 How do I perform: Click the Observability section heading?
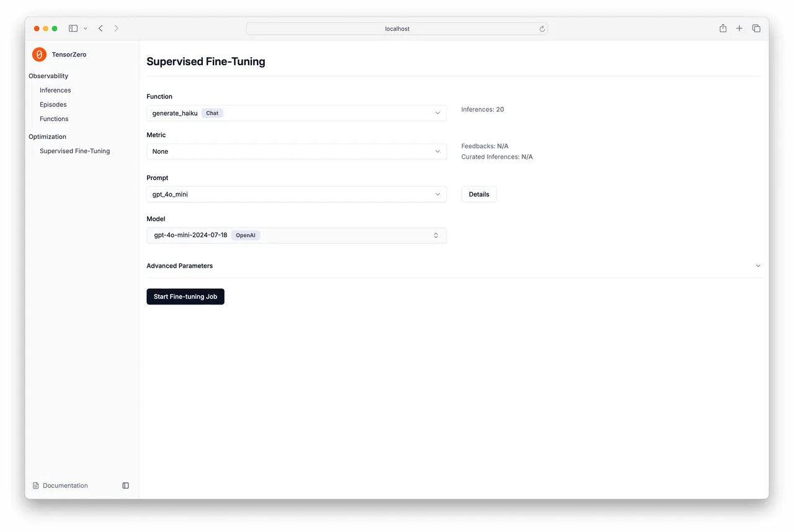(48, 76)
